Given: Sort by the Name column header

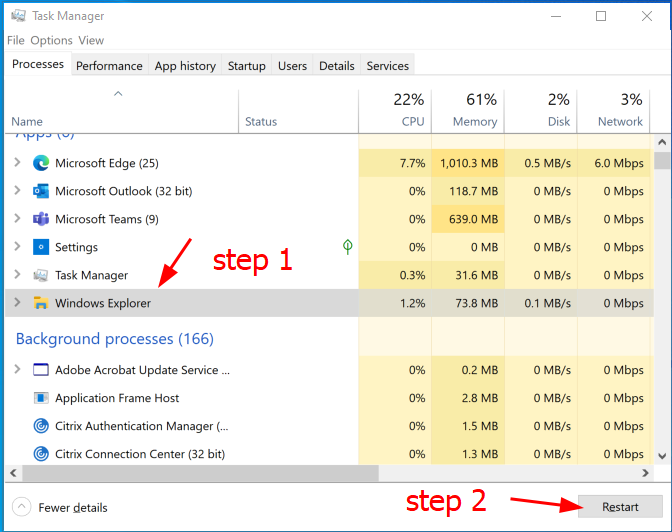Looking at the screenshot, I should point(122,111).
